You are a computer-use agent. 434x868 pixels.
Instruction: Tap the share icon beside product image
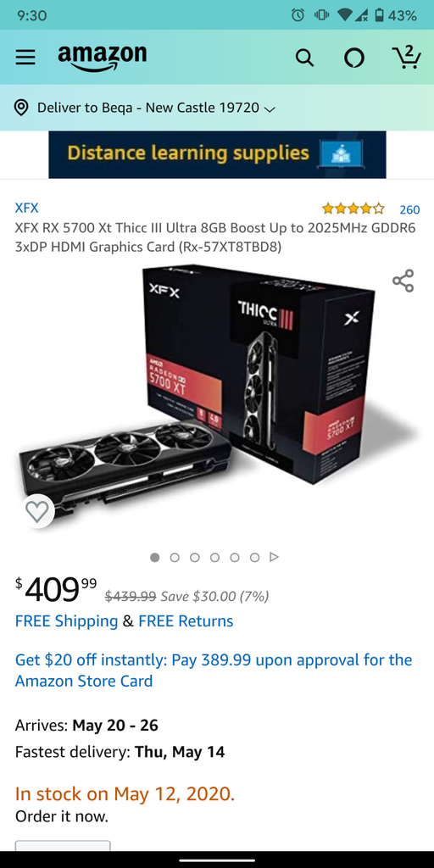click(403, 281)
